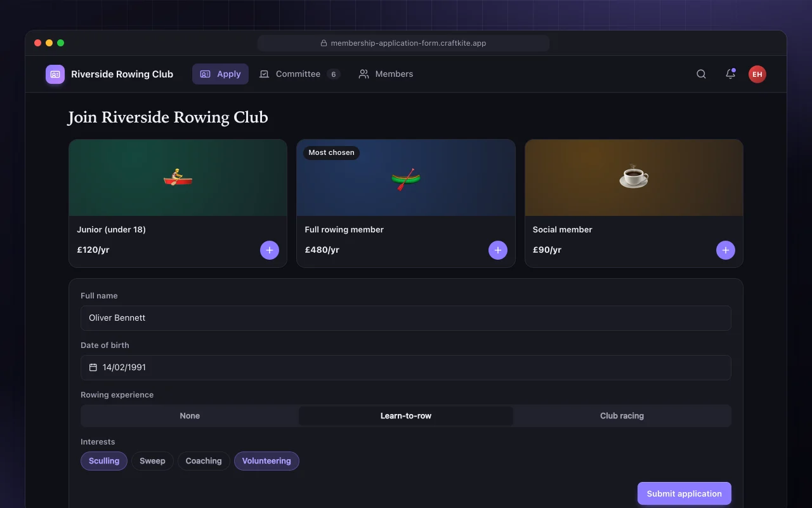Click the £90/yr price text

point(547,250)
